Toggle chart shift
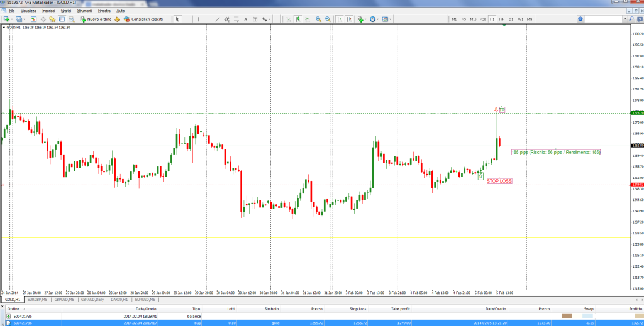This screenshot has height=326, width=644. coord(349,19)
